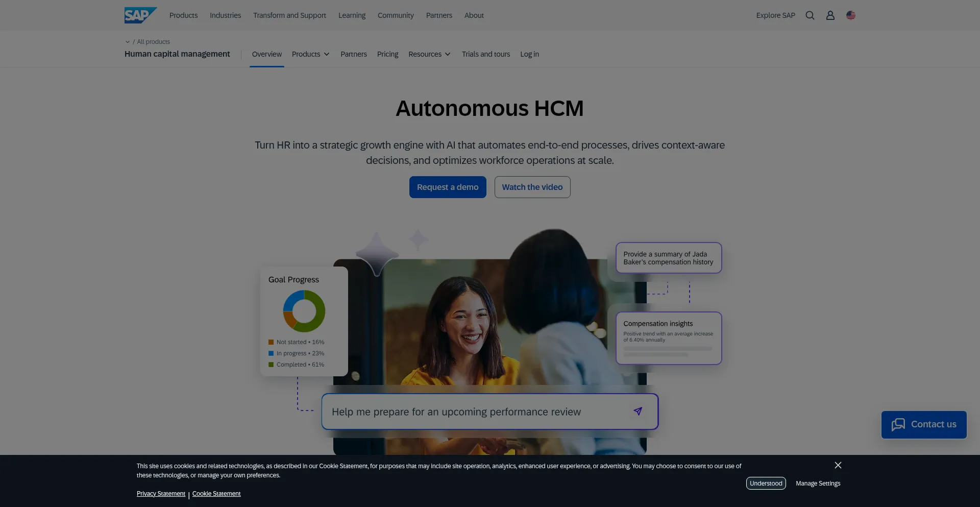The image size is (980, 507).
Task: Open Manage Settings for cookies
Action: [x=818, y=484]
